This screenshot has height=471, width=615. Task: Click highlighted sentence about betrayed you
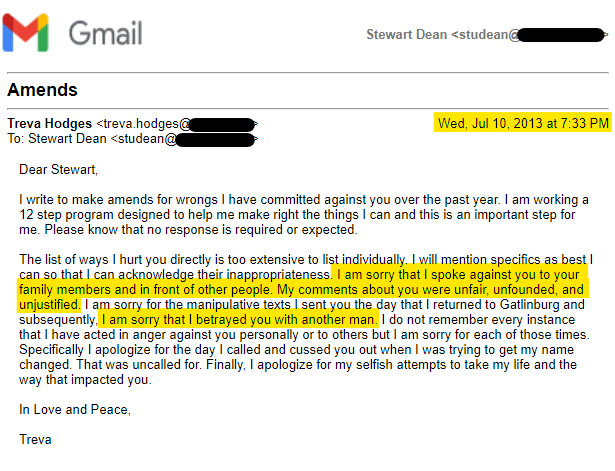[239, 319]
